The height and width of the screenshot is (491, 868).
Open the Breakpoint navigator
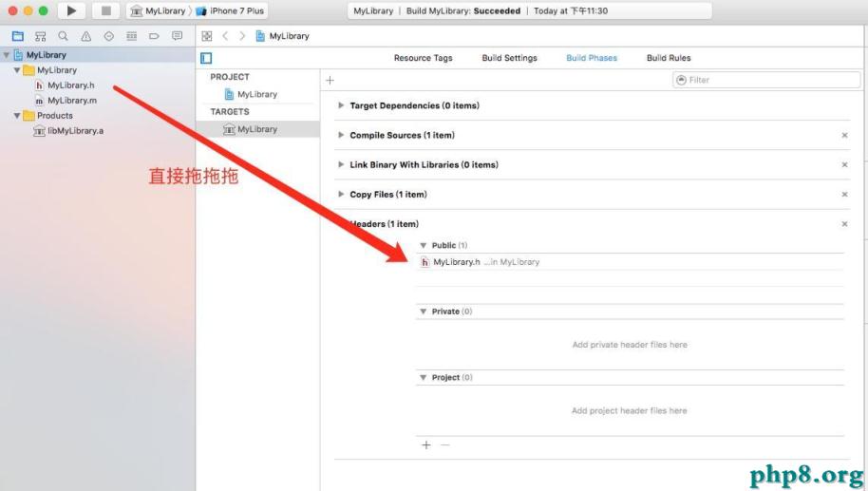154,36
